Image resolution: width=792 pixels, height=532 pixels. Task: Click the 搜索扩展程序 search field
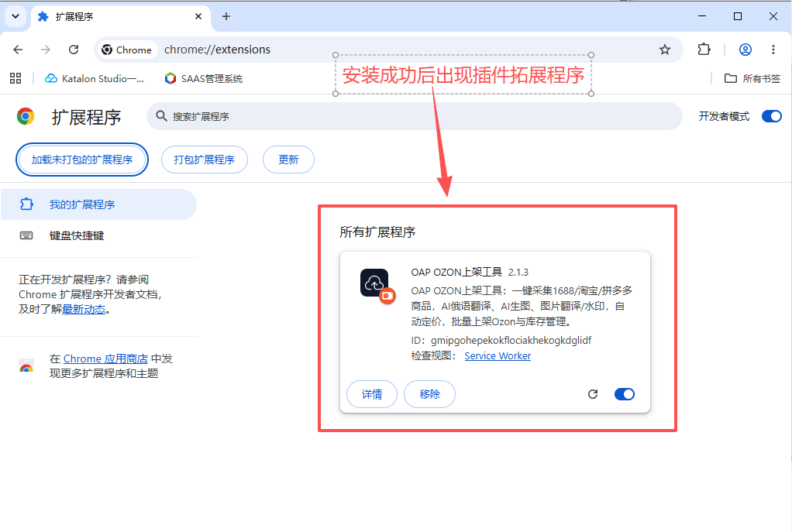click(414, 116)
